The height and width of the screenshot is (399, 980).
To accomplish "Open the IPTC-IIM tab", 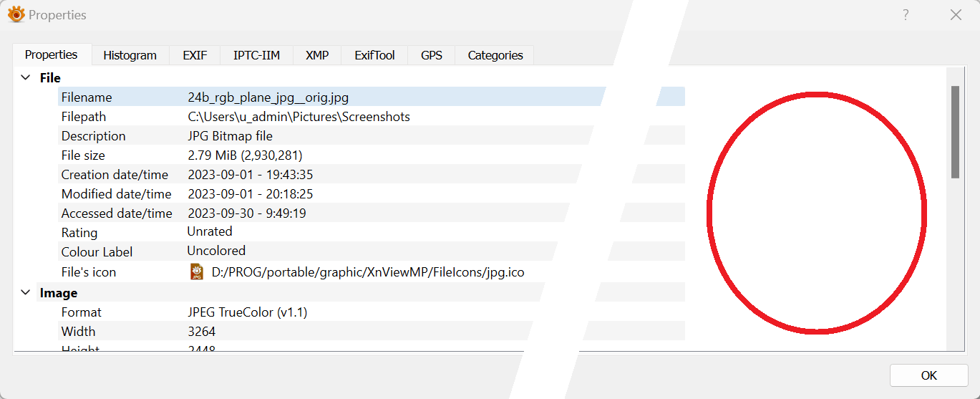I will tap(256, 55).
